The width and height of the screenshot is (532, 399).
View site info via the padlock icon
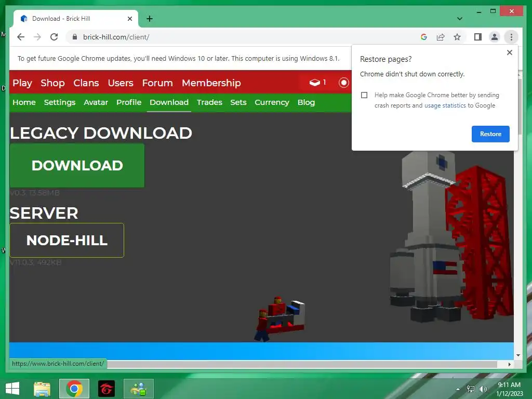click(x=75, y=37)
